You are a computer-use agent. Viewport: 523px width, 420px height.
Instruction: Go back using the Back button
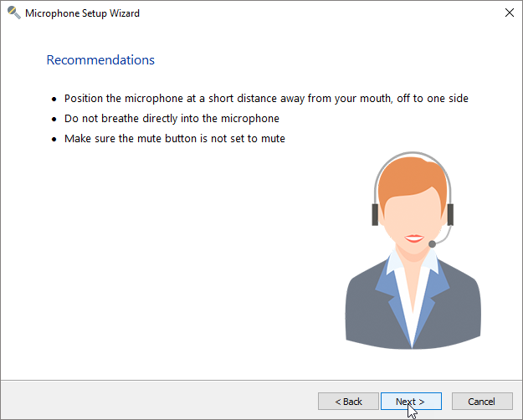(x=348, y=402)
